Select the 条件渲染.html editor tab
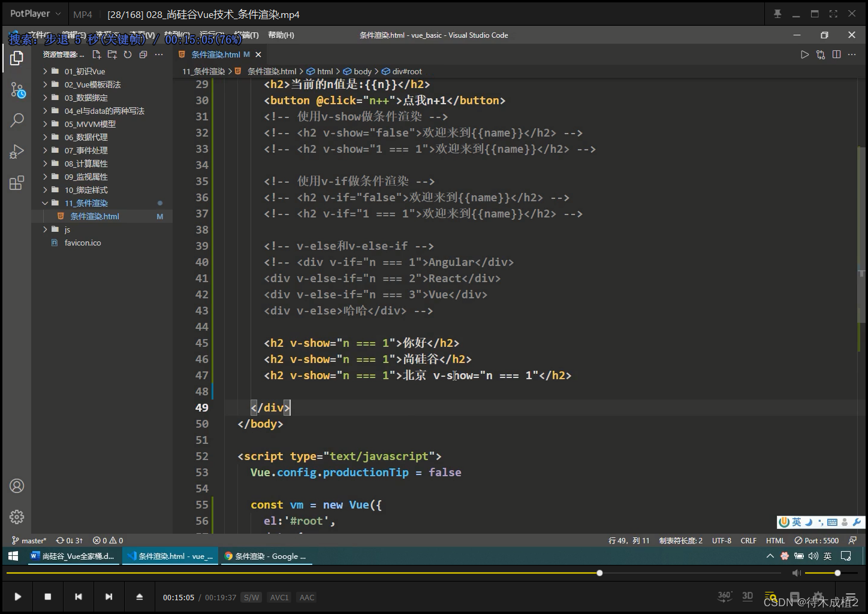The width and height of the screenshot is (868, 614). 220,55
